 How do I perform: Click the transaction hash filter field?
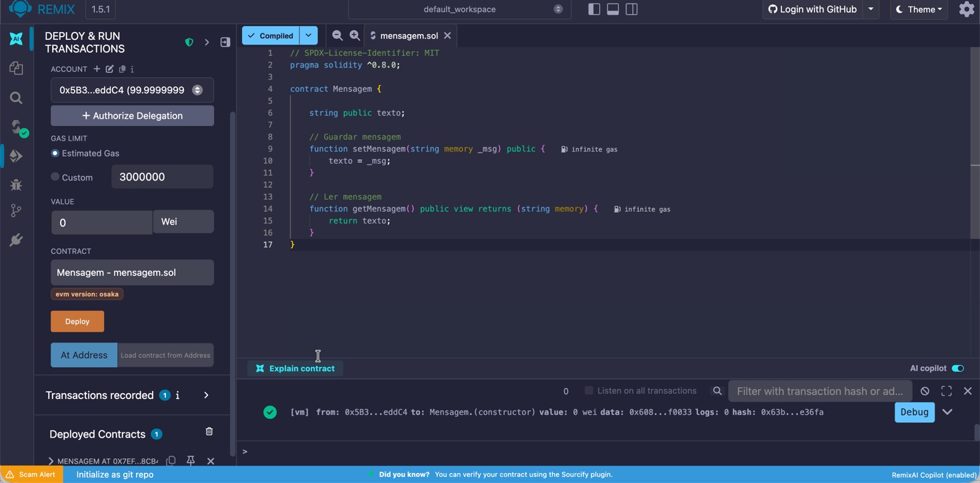[819, 391]
